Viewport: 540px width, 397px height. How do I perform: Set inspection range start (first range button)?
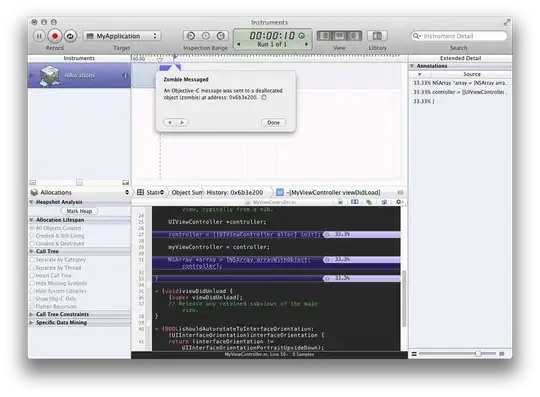coord(190,35)
